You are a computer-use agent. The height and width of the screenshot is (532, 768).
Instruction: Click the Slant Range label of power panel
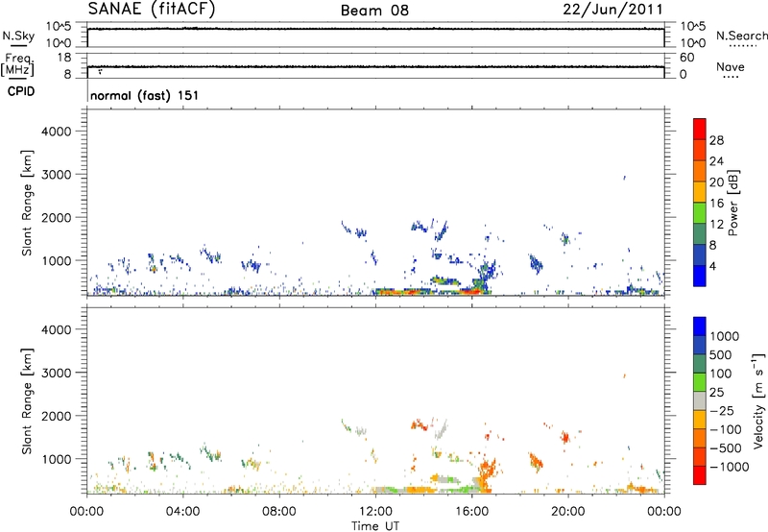[27, 203]
